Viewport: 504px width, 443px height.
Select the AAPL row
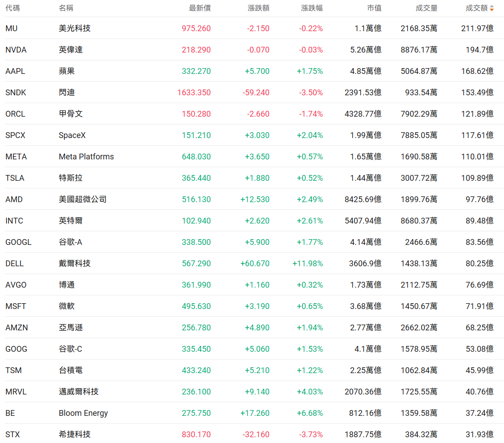[252, 71]
